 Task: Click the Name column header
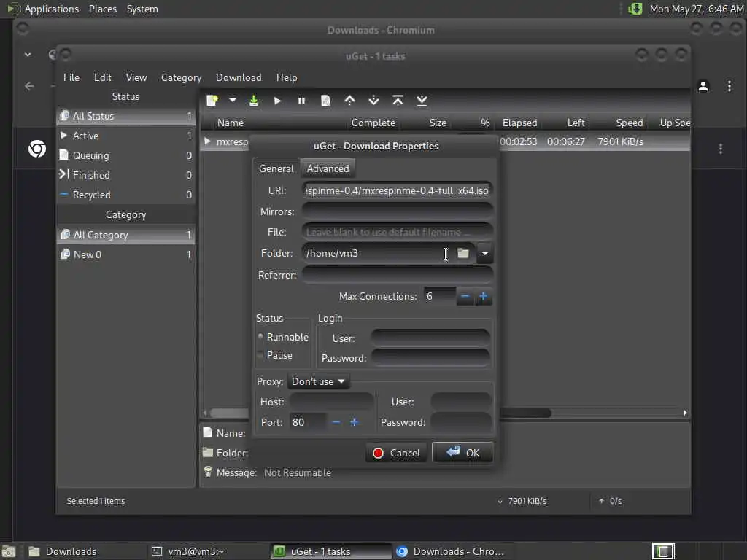click(230, 122)
